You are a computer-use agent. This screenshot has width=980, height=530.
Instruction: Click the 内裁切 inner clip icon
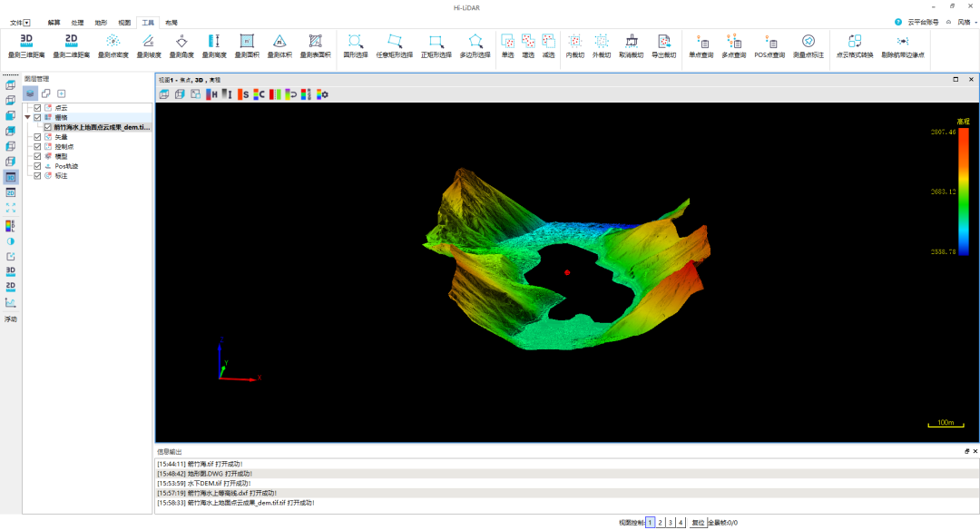574,46
